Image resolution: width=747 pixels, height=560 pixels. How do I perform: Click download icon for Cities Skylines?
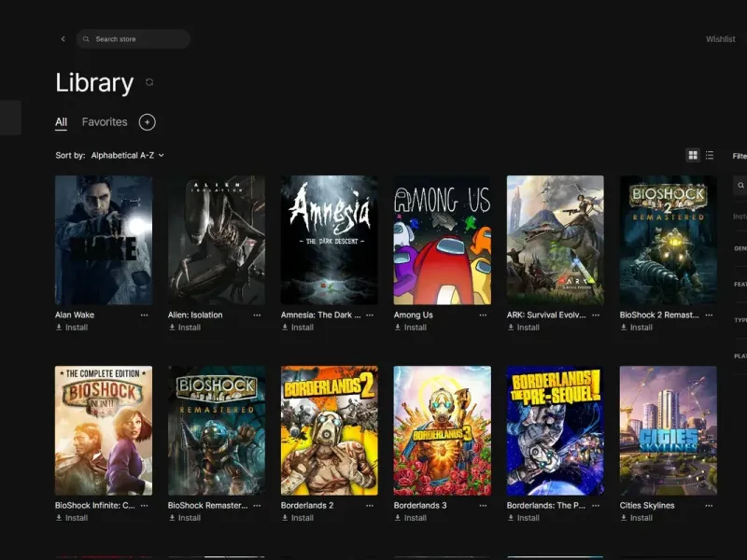[x=624, y=518]
